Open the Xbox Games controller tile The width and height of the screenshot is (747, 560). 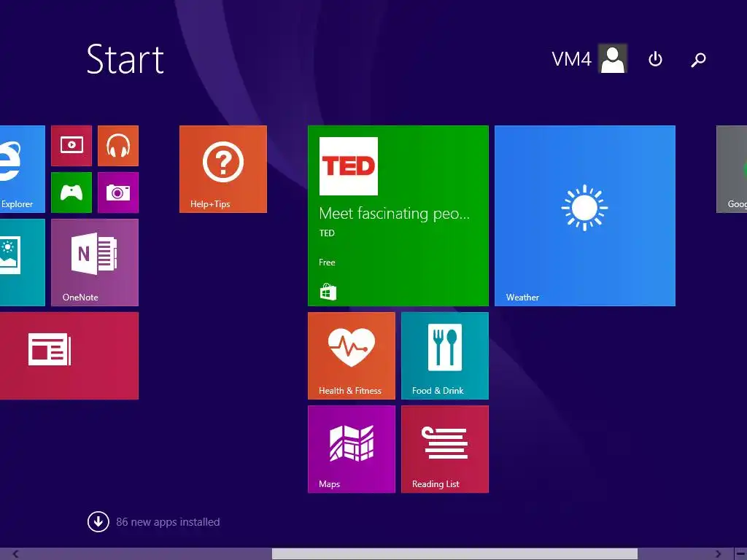(71, 192)
